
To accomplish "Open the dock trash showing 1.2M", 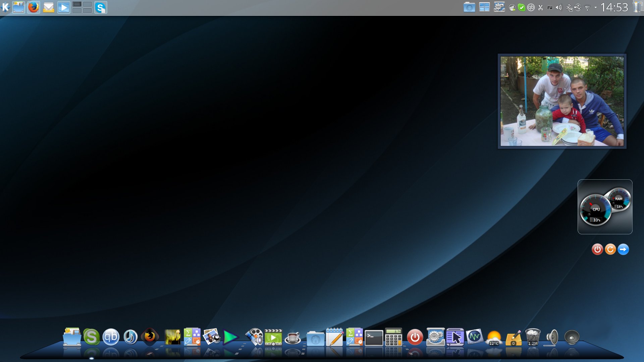I will pyautogui.click(x=533, y=337).
